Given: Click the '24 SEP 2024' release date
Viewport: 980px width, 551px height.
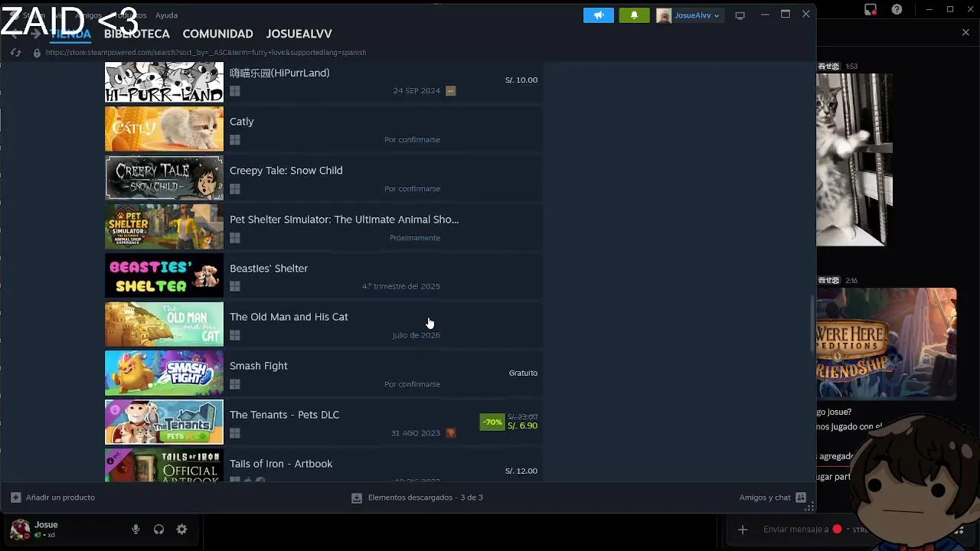Looking at the screenshot, I should point(416,90).
